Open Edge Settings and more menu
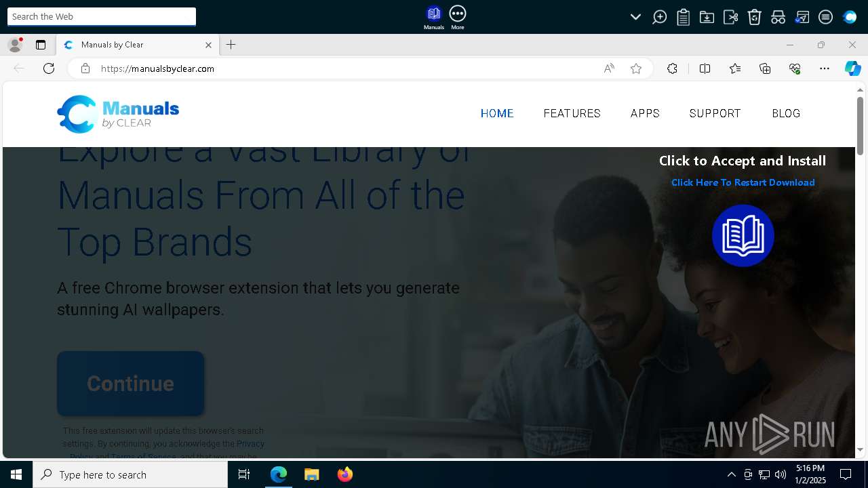868x488 pixels. coord(825,68)
